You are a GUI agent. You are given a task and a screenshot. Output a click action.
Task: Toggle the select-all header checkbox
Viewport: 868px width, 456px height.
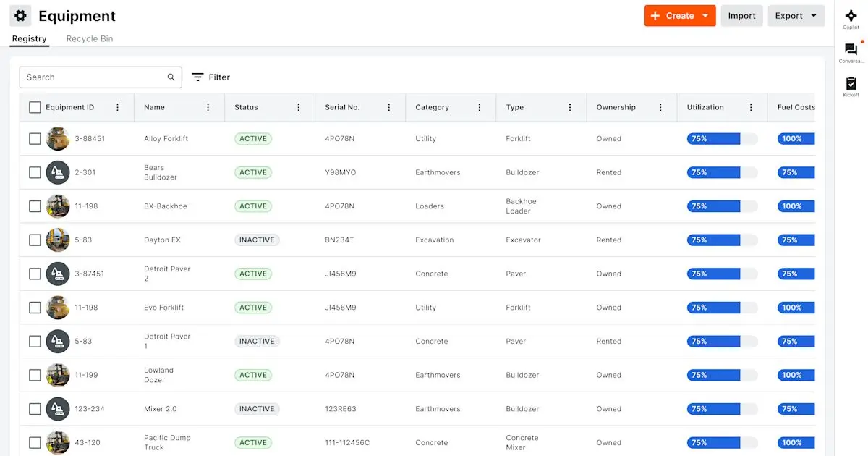35,107
